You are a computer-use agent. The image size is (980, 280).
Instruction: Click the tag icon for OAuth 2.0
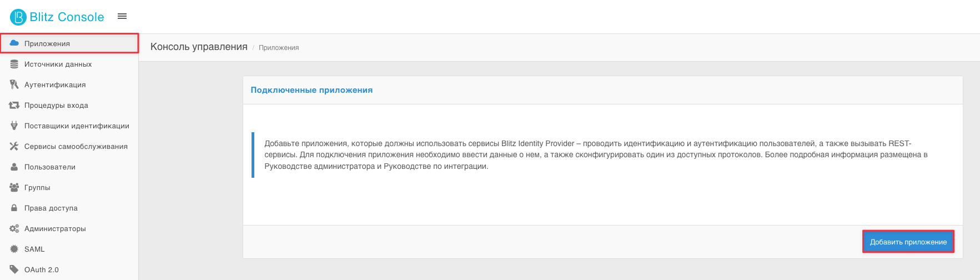click(14, 269)
